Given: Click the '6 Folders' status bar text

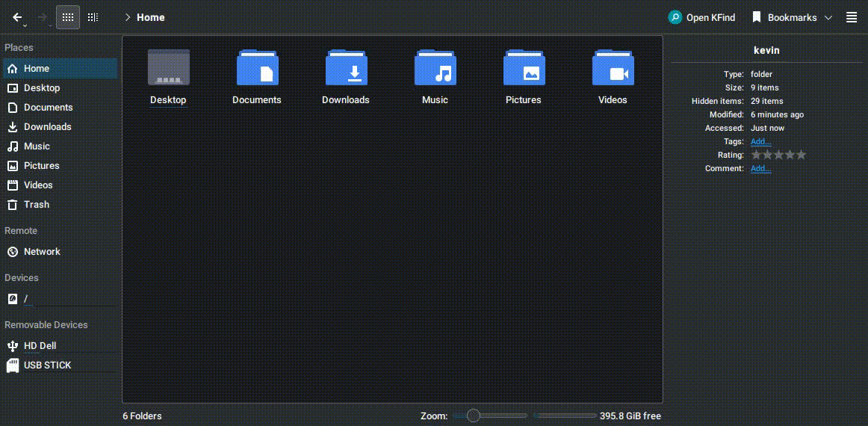Looking at the screenshot, I should coord(142,416).
